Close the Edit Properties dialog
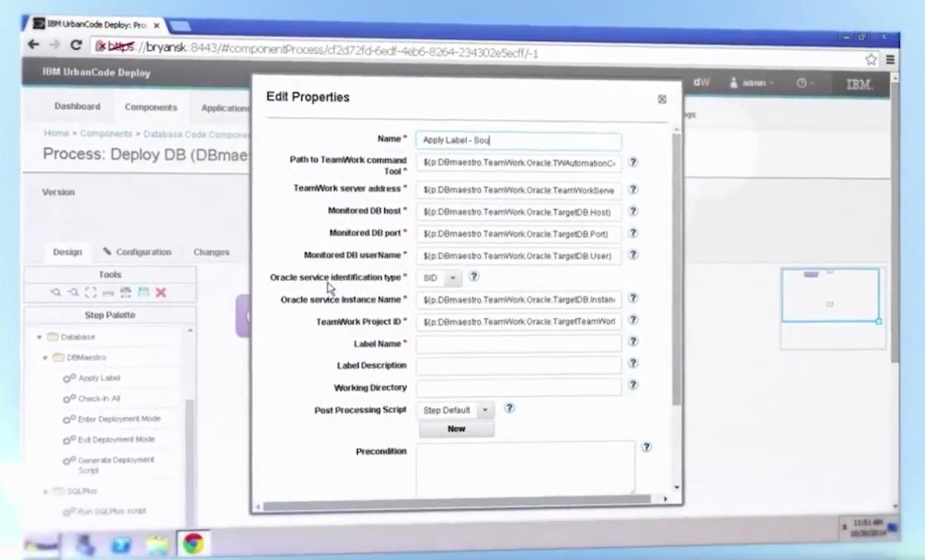The width and height of the screenshot is (925, 560). pos(662,99)
